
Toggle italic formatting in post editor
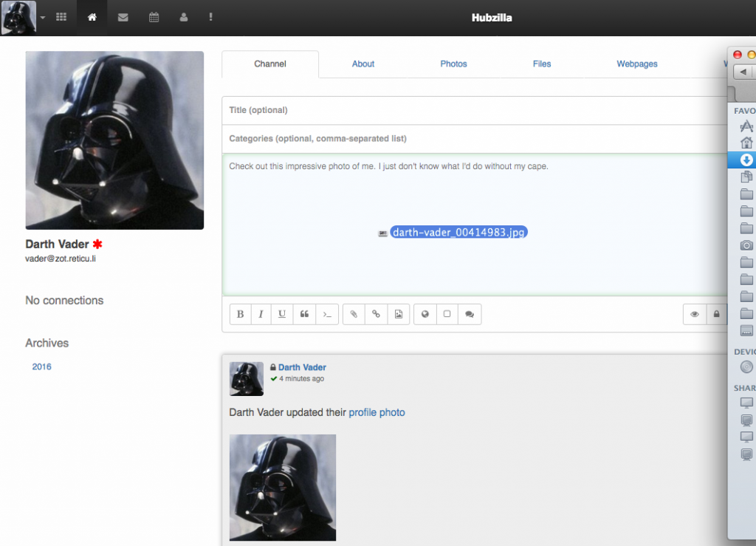point(261,314)
